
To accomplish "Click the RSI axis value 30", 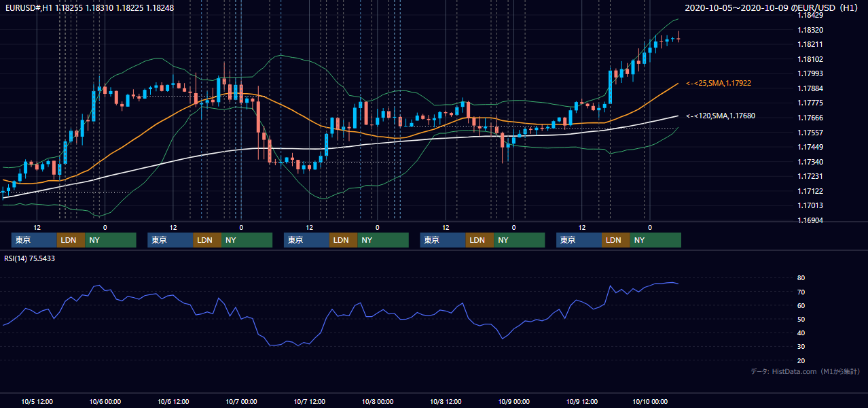I will click(801, 346).
